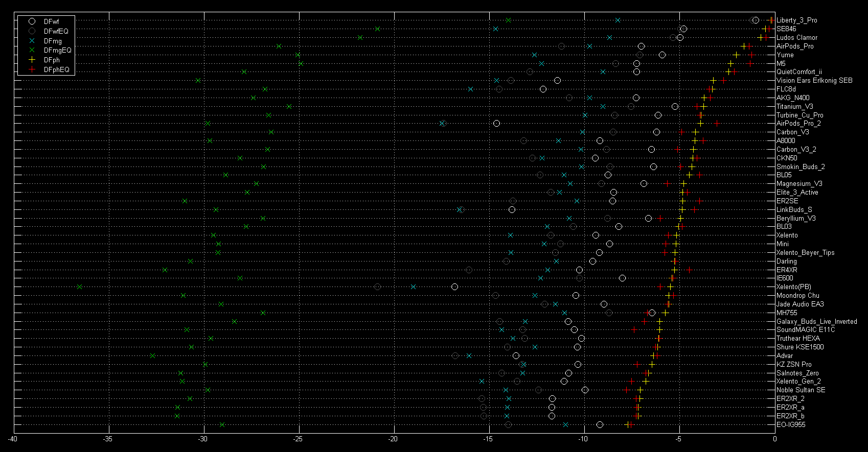Click the -25 x-axis tick label

pyautogui.click(x=299, y=439)
